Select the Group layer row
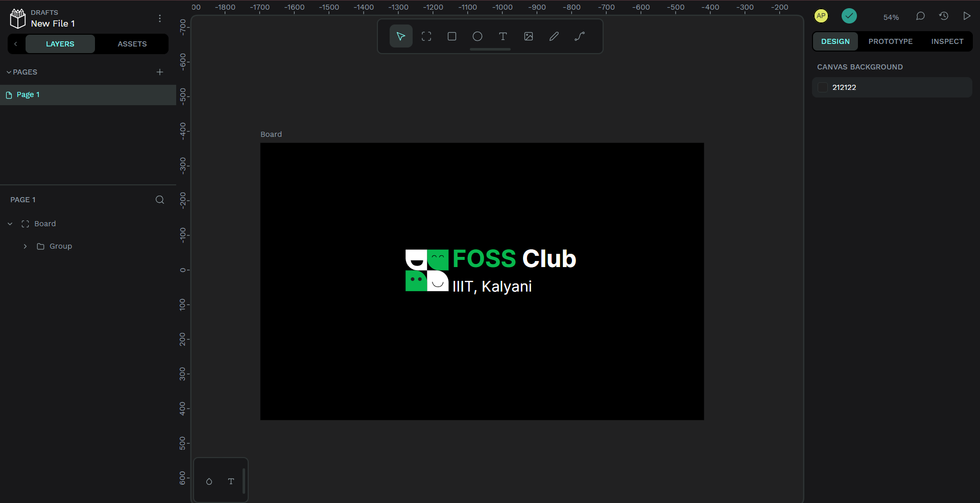 (88, 246)
